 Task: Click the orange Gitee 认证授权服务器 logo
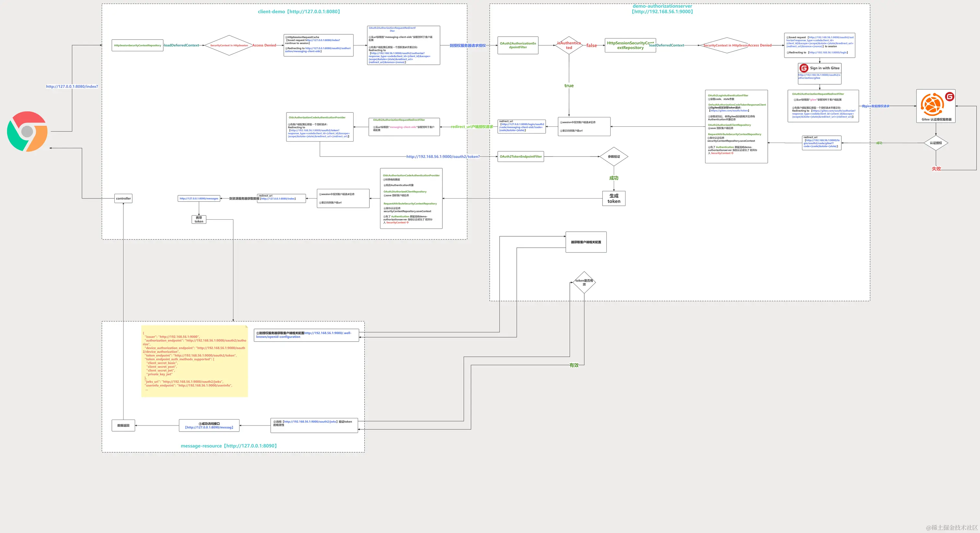(932, 104)
